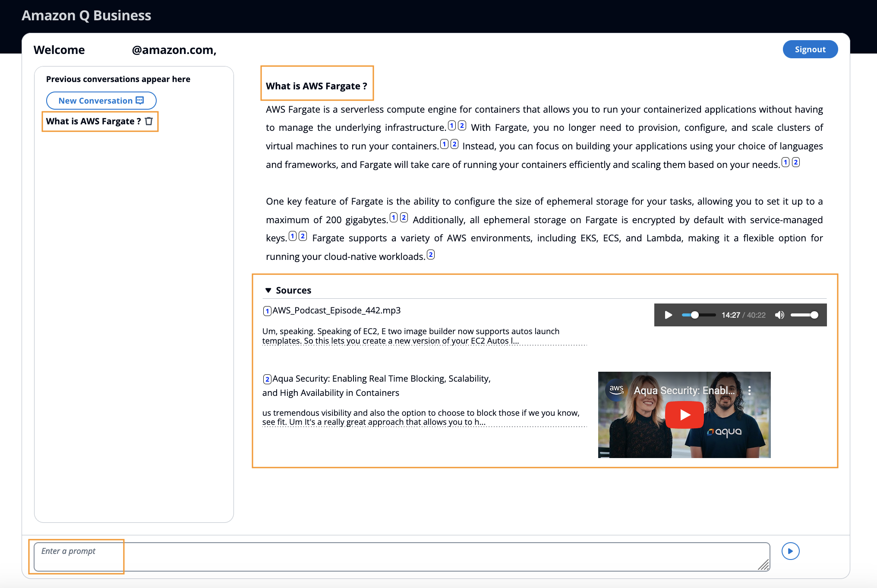Submit prompt using the send arrow icon
Image resolution: width=877 pixels, height=588 pixels.
point(790,551)
